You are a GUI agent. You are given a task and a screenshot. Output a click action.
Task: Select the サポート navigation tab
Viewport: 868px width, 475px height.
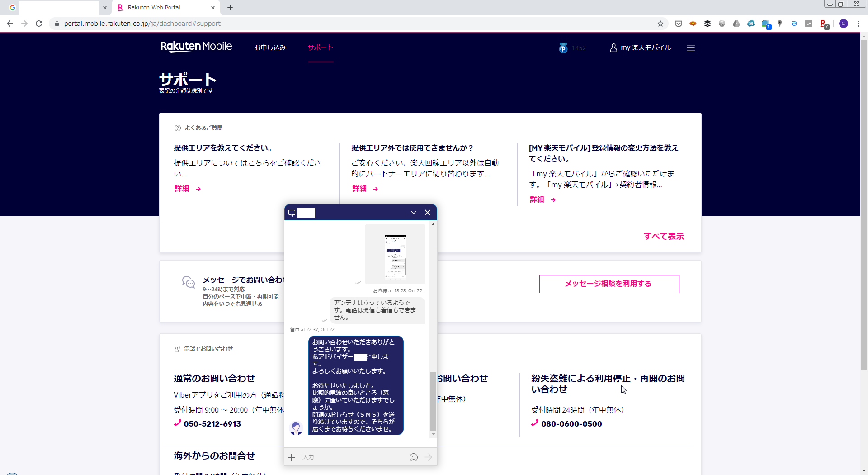click(x=320, y=47)
